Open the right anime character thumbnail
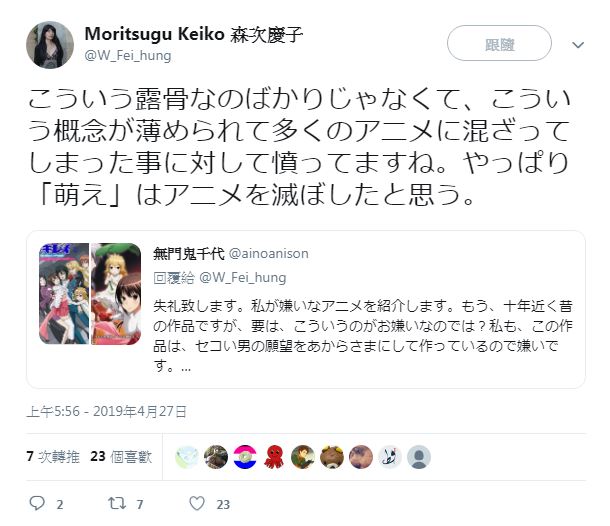This screenshot has width=610, height=526. point(116,294)
